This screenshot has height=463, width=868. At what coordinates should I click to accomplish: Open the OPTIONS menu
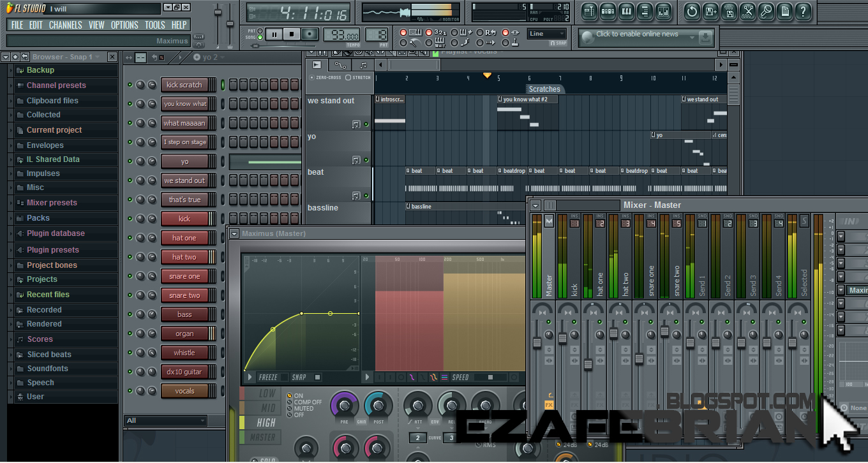click(x=124, y=25)
